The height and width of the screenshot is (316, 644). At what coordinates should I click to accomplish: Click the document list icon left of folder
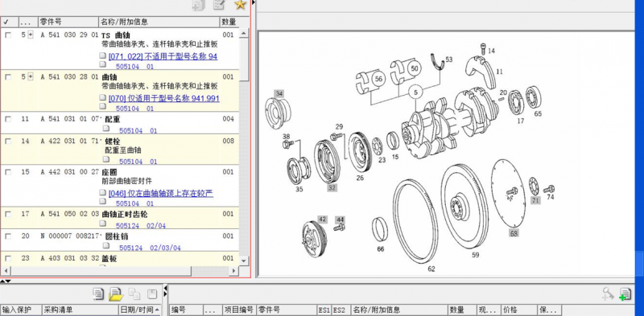tap(98, 293)
